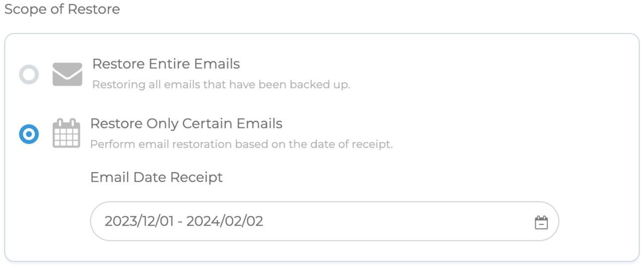This screenshot has height=272, width=644.
Task: Click the "Perform email restoration based on the date" description
Action: pos(241,145)
